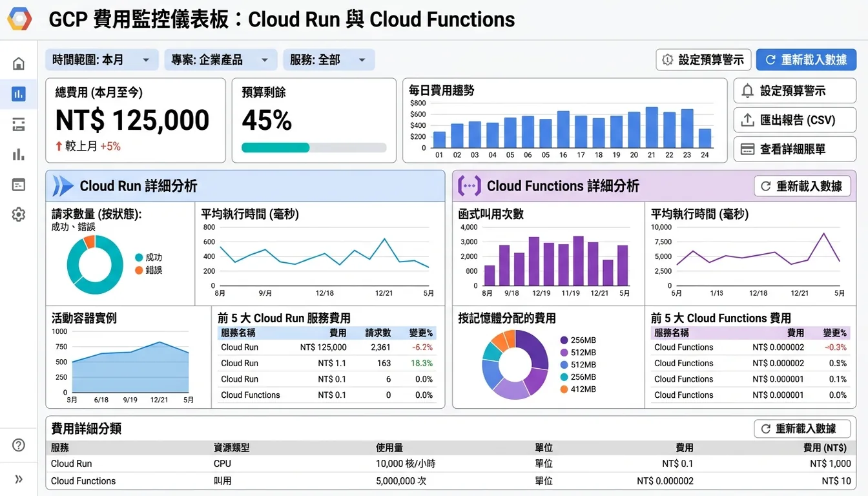Open the bar chart reports sidebar icon

(x=19, y=154)
